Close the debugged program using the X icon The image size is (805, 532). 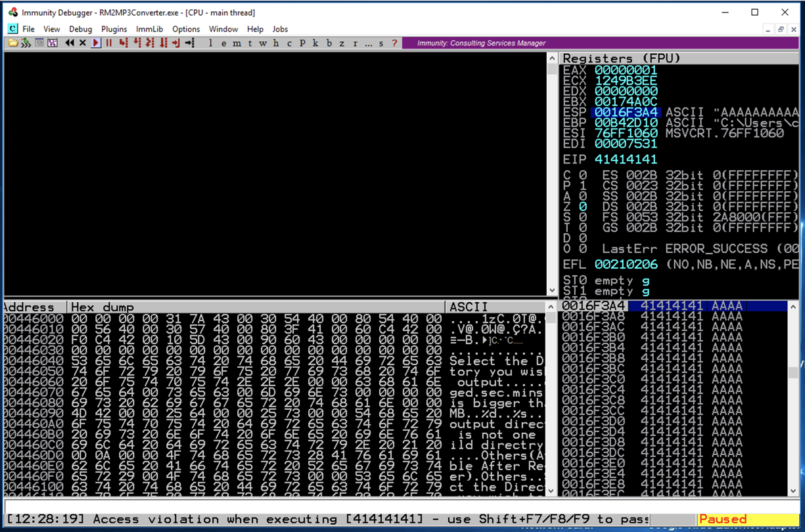click(82, 43)
